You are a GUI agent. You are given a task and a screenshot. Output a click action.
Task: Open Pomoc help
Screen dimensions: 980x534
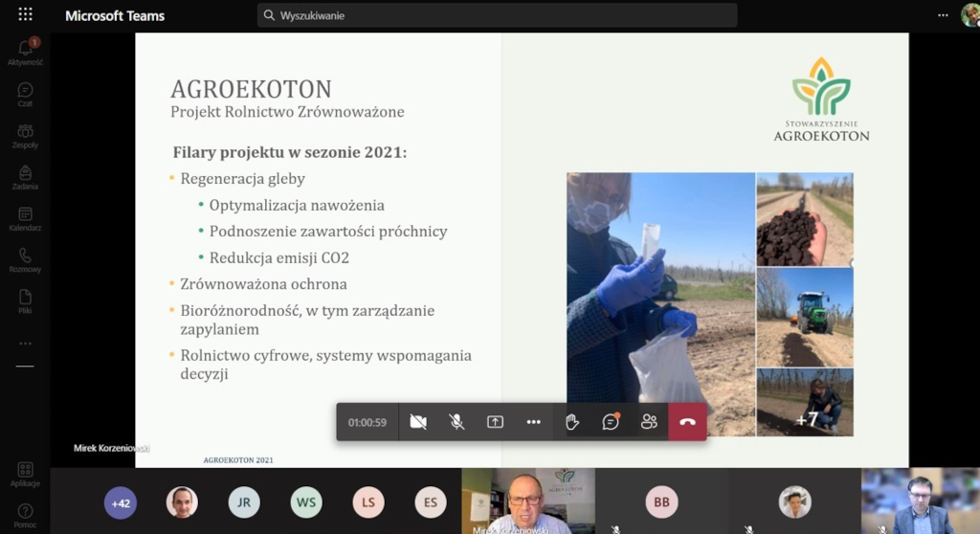[25, 516]
